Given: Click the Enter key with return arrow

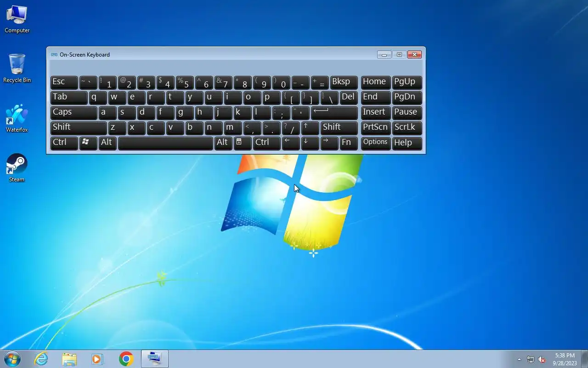Looking at the screenshot, I should pyautogui.click(x=334, y=113).
